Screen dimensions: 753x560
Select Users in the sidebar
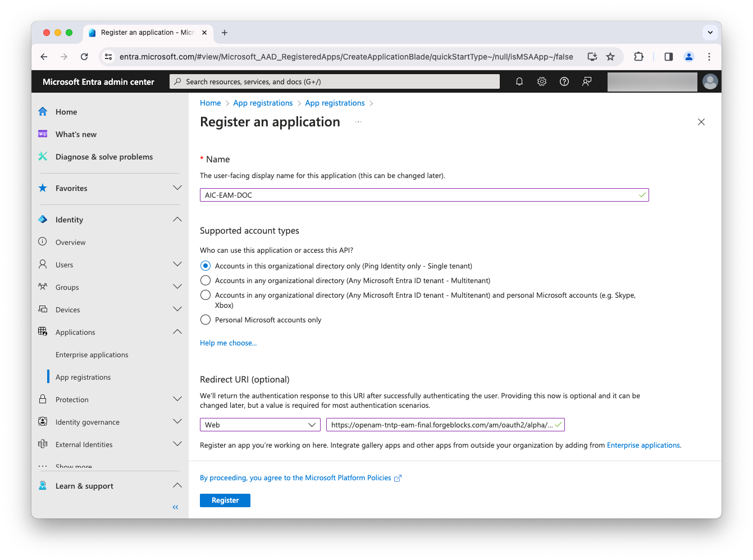(x=64, y=264)
